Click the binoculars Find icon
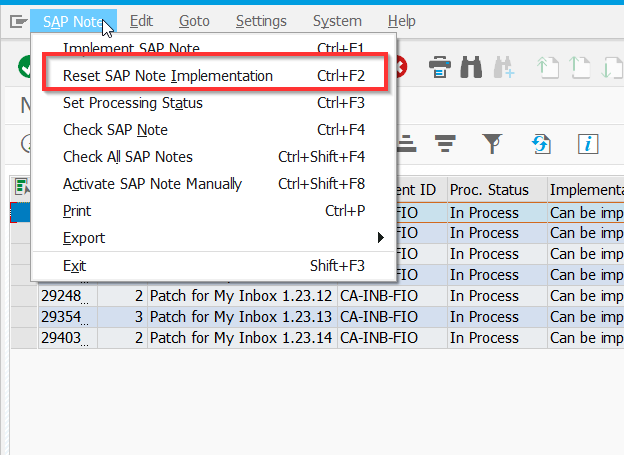The width and height of the screenshot is (624, 455). pos(471,67)
